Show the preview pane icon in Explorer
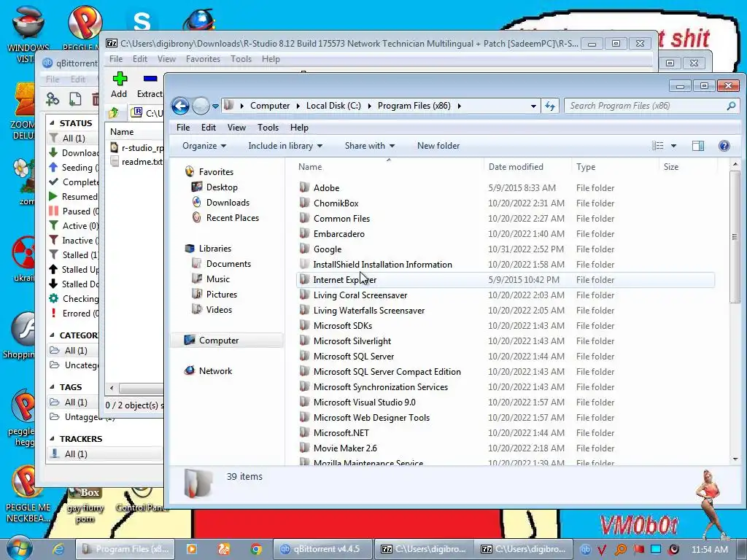The height and width of the screenshot is (560, 747). point(698,146)
